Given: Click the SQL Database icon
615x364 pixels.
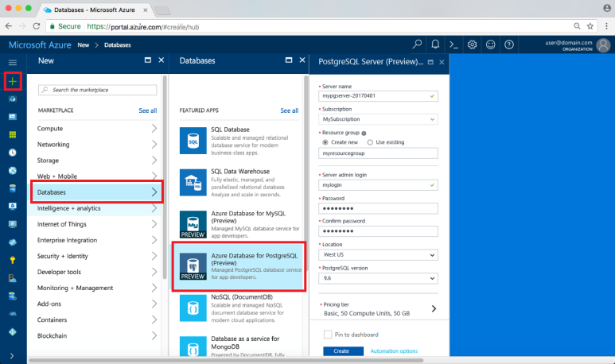Looking at the screenshot, I should [193, 141].
